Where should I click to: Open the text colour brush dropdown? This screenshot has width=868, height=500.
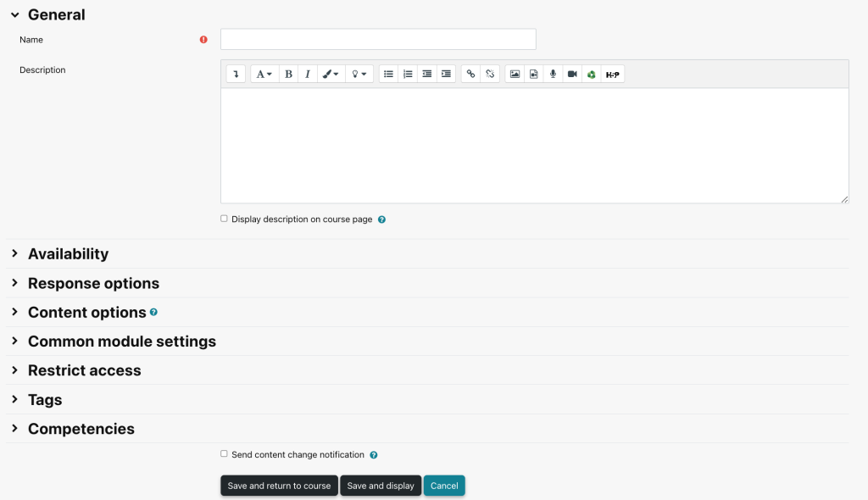(331, 75)
